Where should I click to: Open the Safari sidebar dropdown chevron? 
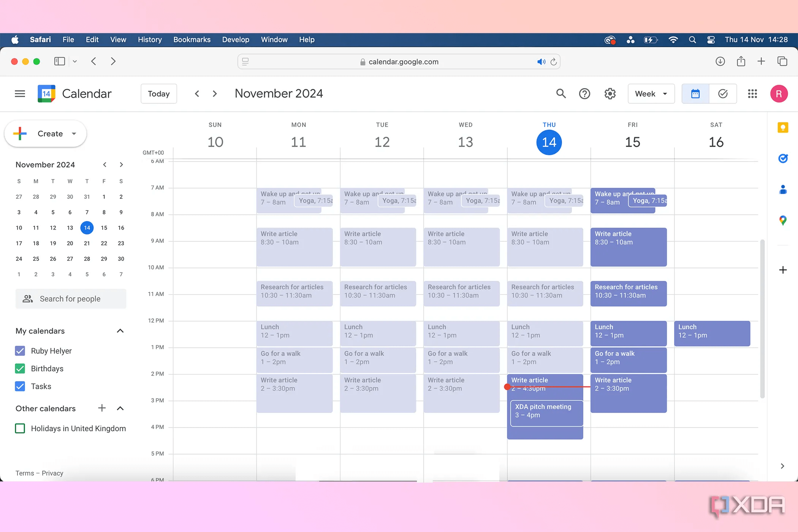point(75,61)
